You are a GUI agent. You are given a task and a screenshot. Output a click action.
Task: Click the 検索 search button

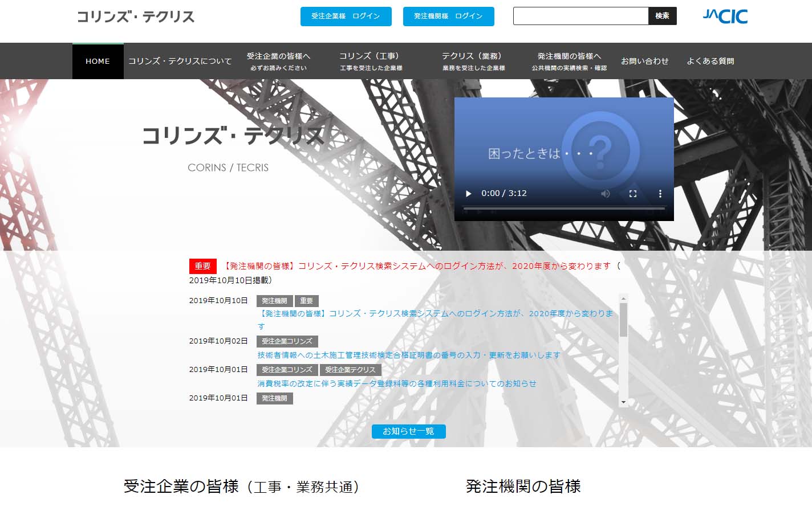(x=663, y=16)
